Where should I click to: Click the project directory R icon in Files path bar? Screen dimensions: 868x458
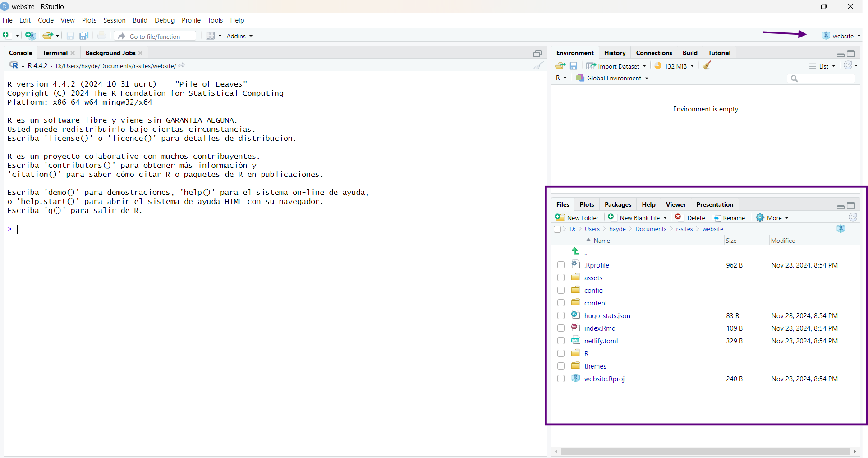841,229
